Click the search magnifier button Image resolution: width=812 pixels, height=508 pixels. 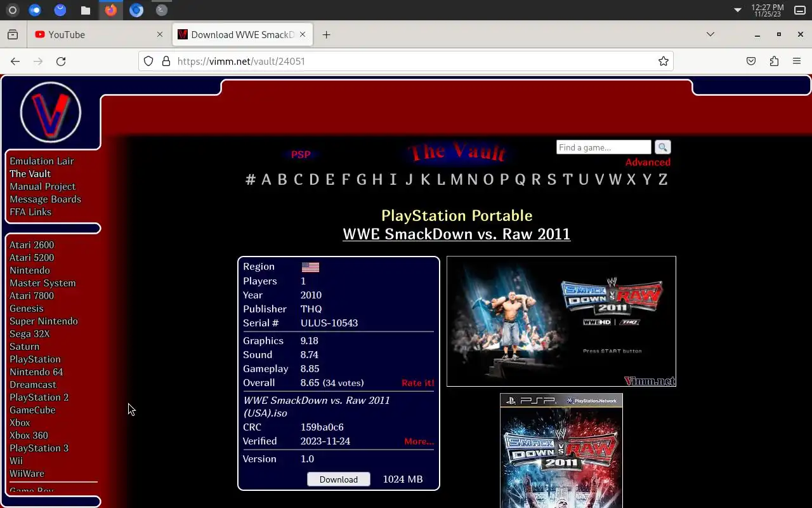[662, 147]
